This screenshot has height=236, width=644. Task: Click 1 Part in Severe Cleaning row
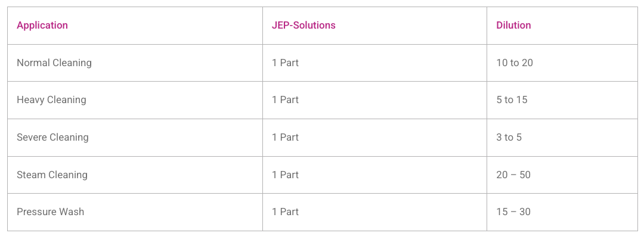(286, 137)
